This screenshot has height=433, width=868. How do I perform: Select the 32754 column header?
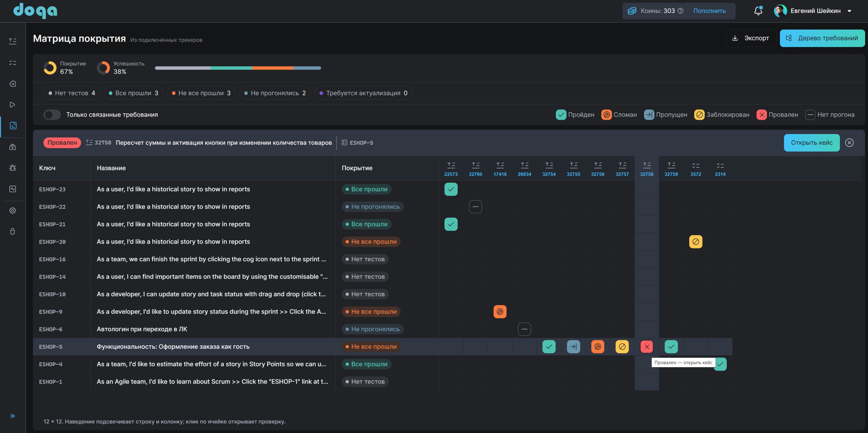tap(549, 169)
